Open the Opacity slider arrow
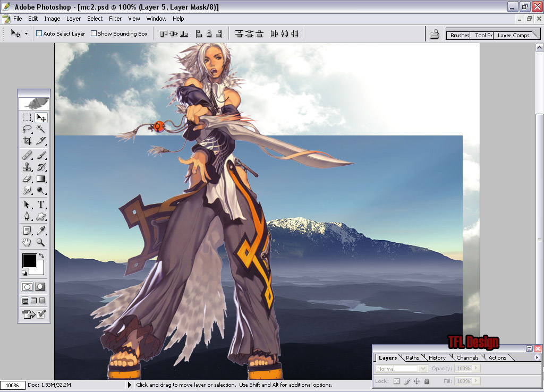 [476, 369]
